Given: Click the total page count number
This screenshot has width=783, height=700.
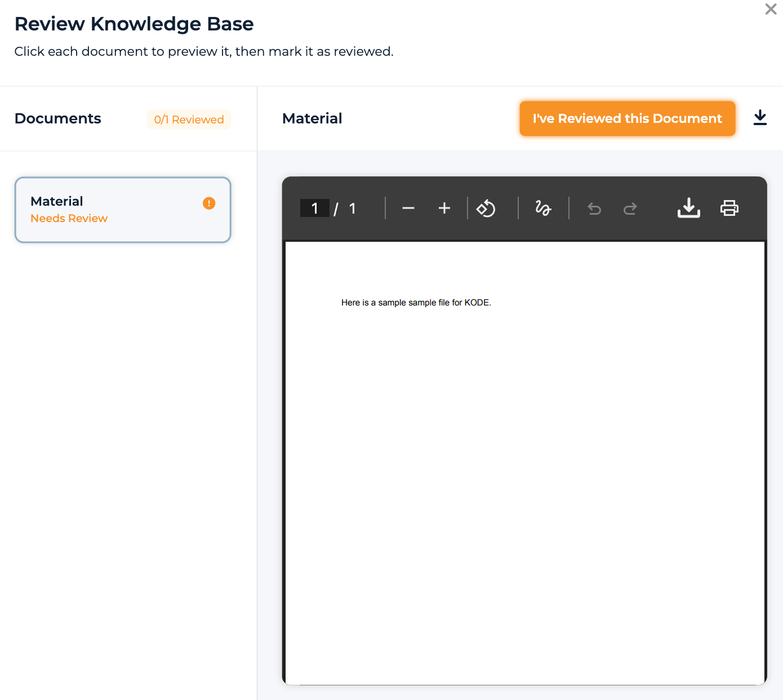Looking at the screenshot, I should click(x=353, y=209).
